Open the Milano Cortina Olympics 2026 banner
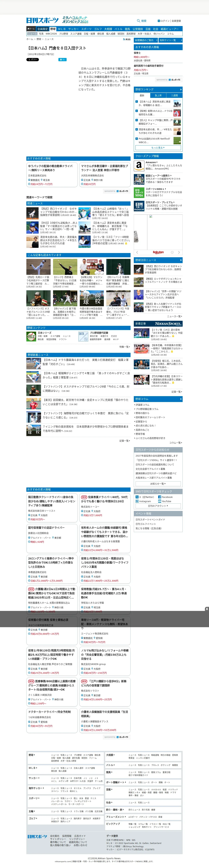The height and width of the screenshot is (868, 209). point(75,20)
